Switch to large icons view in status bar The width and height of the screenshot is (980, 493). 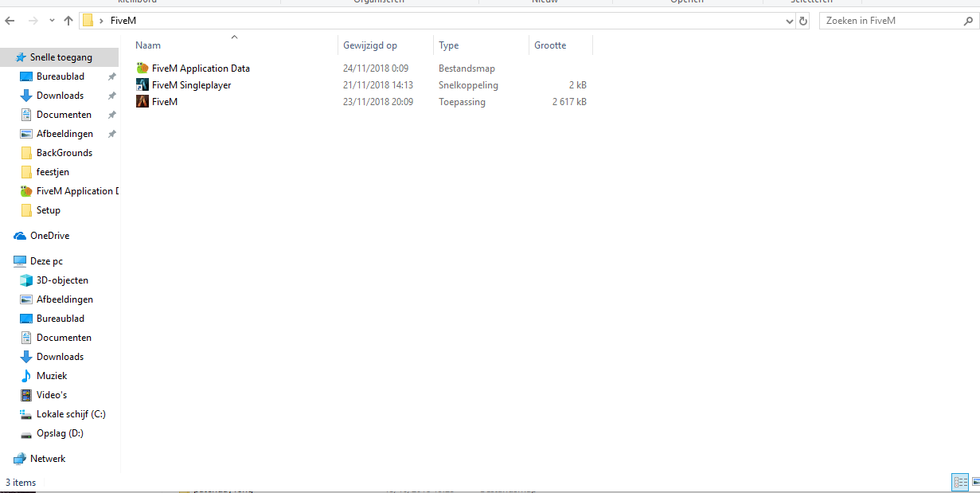tap(975, 483)
